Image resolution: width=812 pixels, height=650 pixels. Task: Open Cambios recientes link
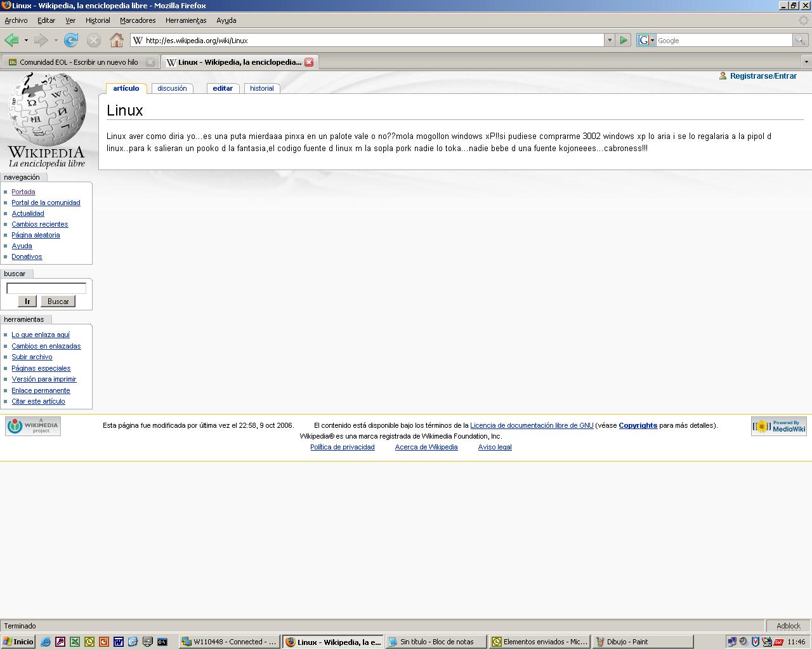39,224
